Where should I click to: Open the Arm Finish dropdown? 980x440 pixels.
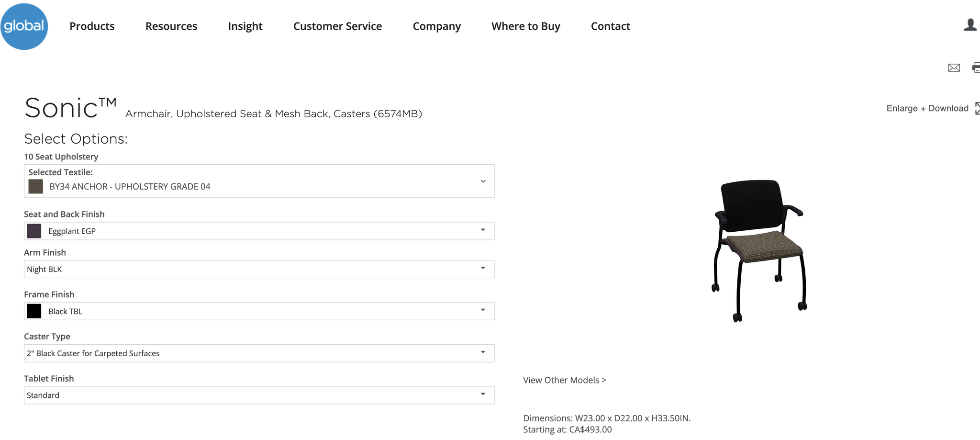tap(259, 269)
